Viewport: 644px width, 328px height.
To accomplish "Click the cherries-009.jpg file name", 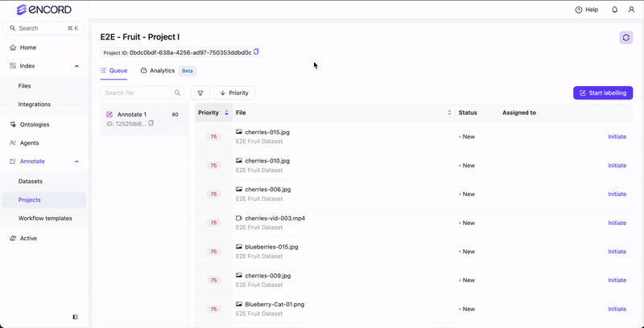I will pyautogui.click(x=268, y=276).
